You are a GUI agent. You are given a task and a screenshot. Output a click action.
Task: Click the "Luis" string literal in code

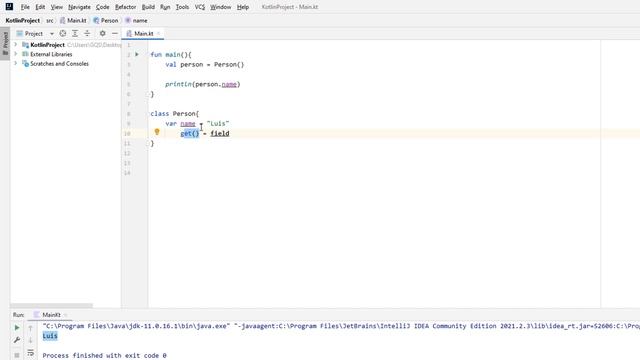(x=218, y=123)
